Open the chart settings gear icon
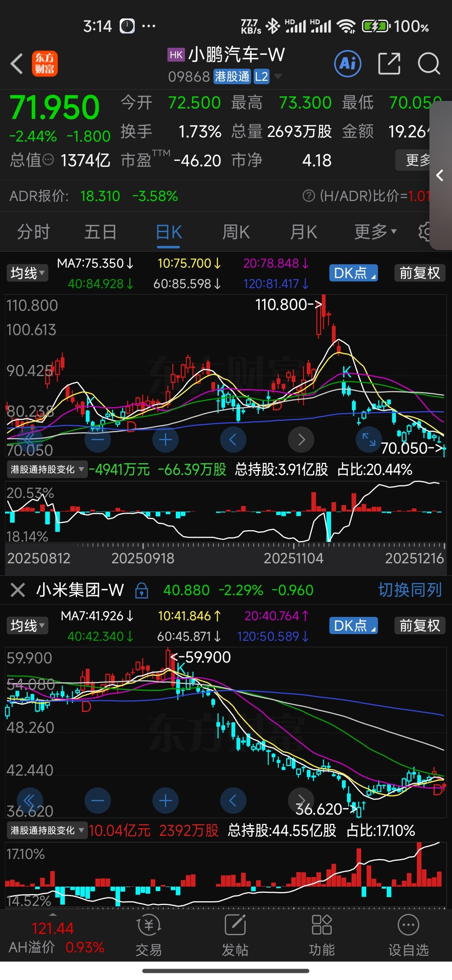This screenshot has width=452, height=980. (424, 232)
